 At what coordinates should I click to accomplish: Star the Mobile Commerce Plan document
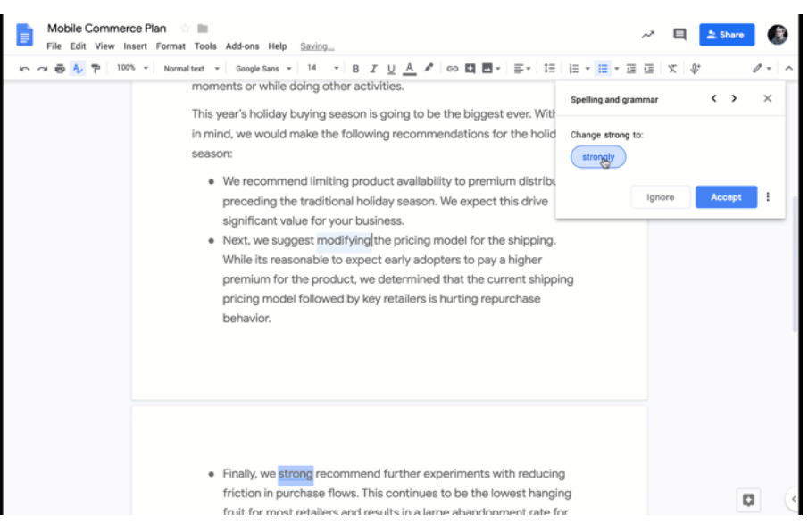click(185, 29)
